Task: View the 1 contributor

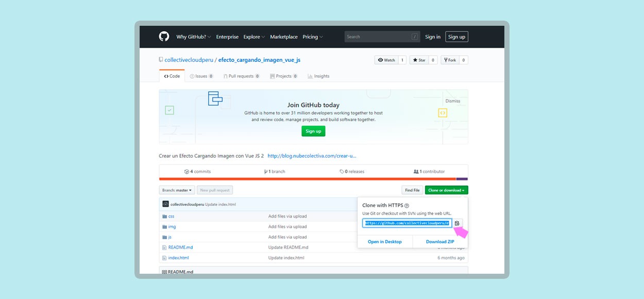Action: (x=429, y=172)
